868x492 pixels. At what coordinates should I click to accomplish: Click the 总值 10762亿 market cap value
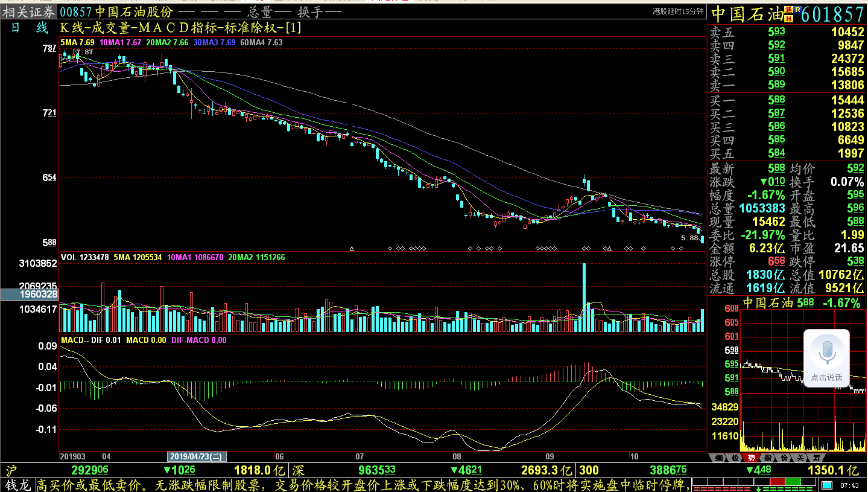(841, 275)
